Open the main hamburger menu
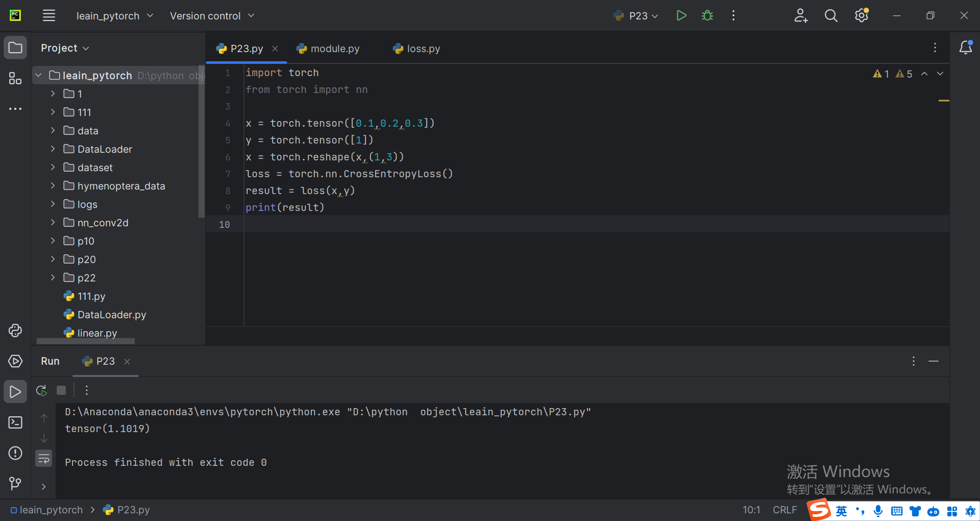The height and width of the screenshot is (521, 980). 49,16
